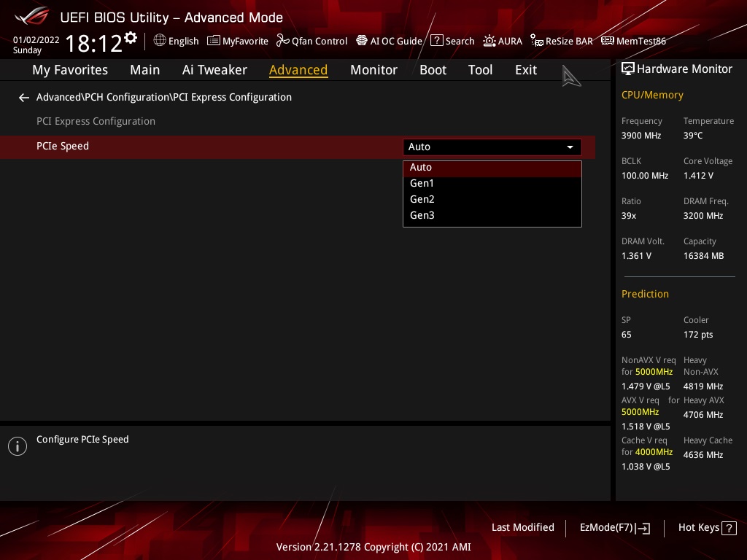The image size is (747, 560).
Task: Click the clock showing 18:12
Action: coord(94,43)
